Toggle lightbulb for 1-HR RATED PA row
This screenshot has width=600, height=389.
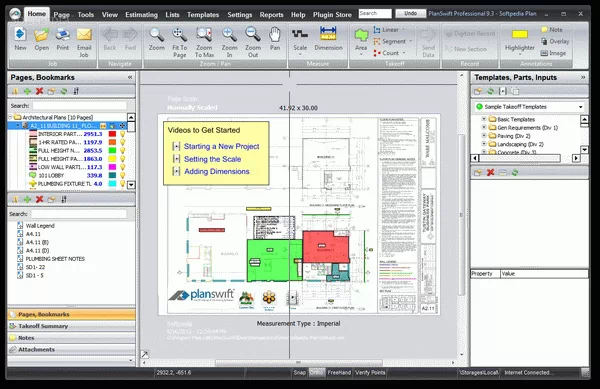point(122,142)
